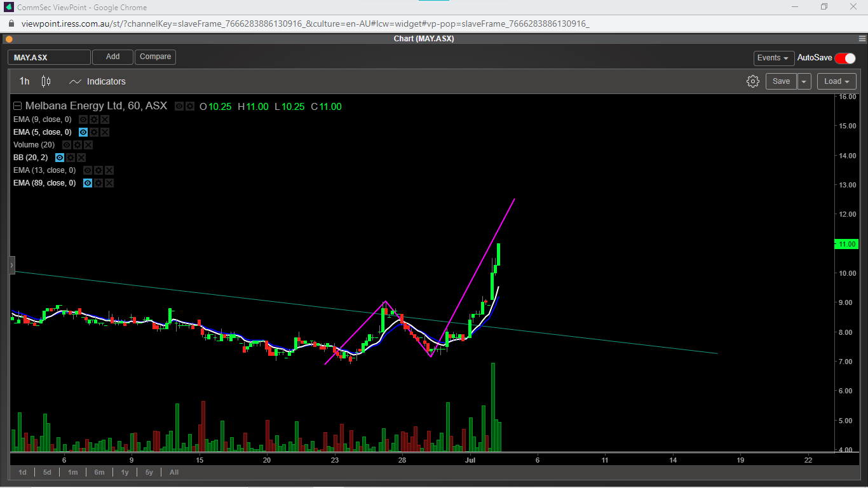
Task: Show the Volume (20) indicator
Action: [x=67, y=145]
